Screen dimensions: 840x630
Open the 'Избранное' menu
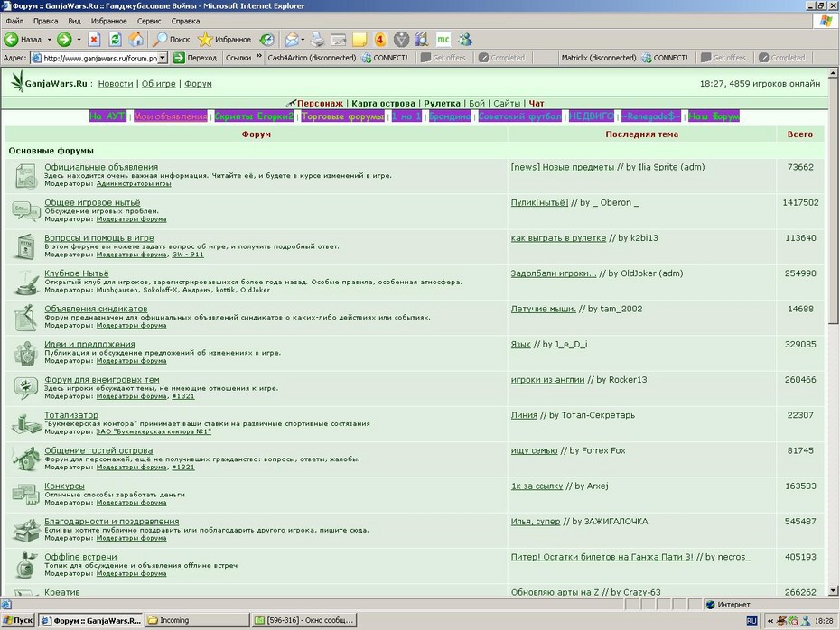coord(108,21)
